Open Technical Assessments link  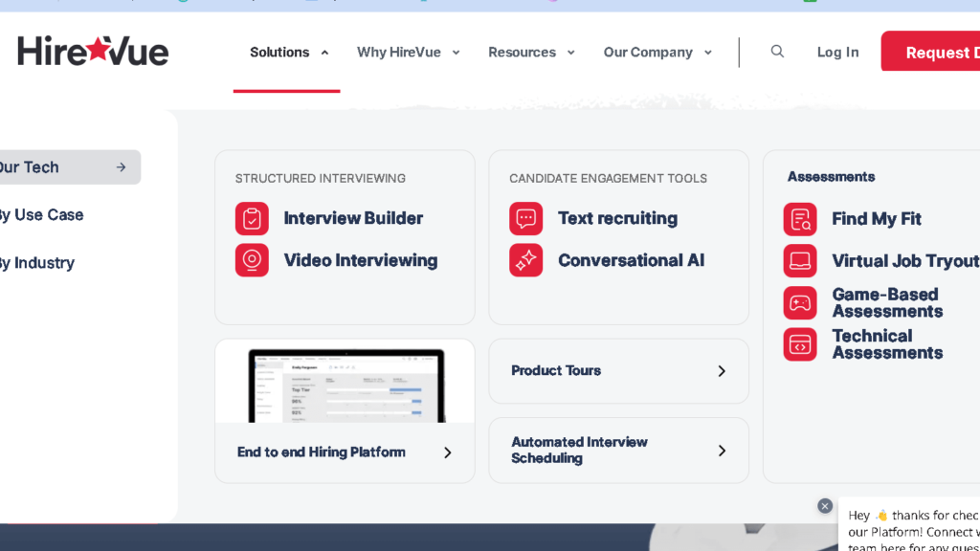click(887, 344)
